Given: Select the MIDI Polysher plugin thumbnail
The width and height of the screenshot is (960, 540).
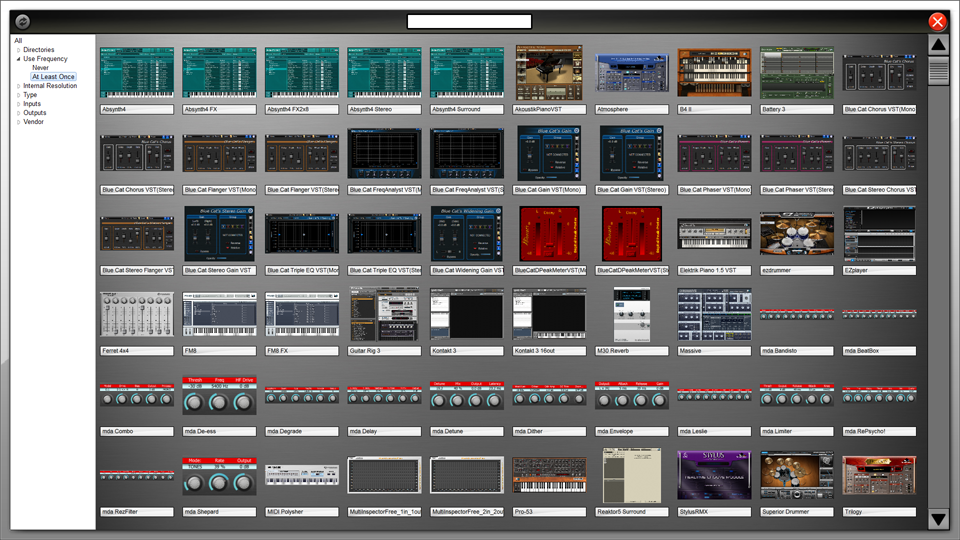Looking at the screenshot, I should [302, 475].
